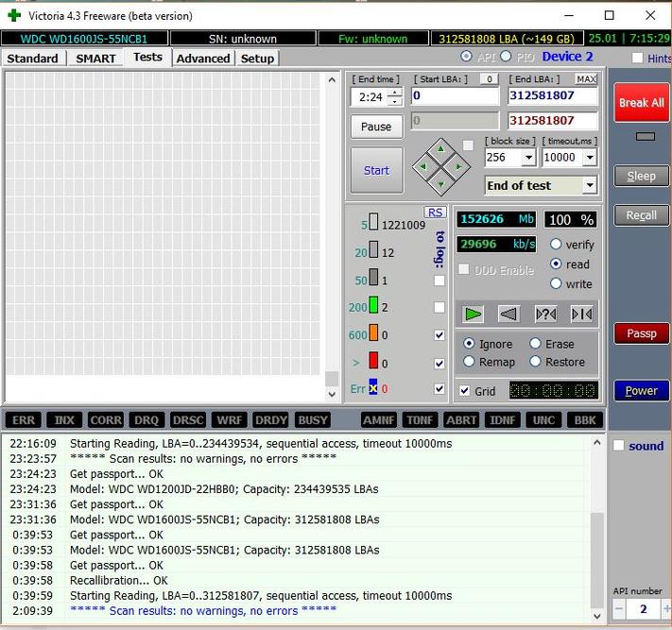
Task: Click the T0NF error indicator
Action: coord(420,420)
